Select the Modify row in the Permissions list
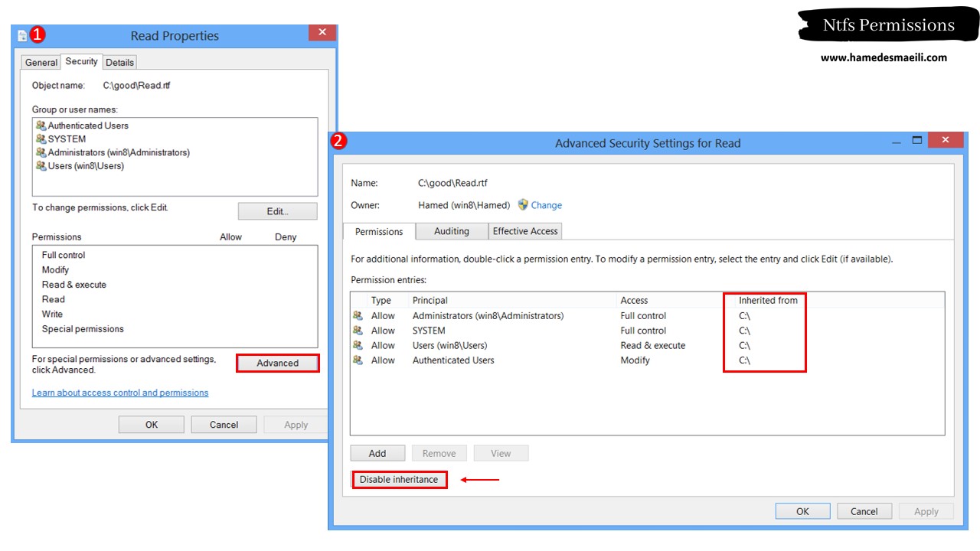This screenshot has width=980, height=551. click(175, 270)
